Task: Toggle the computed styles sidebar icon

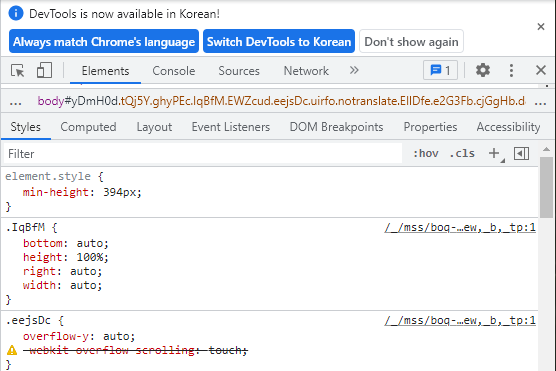Action: [521, 154]
